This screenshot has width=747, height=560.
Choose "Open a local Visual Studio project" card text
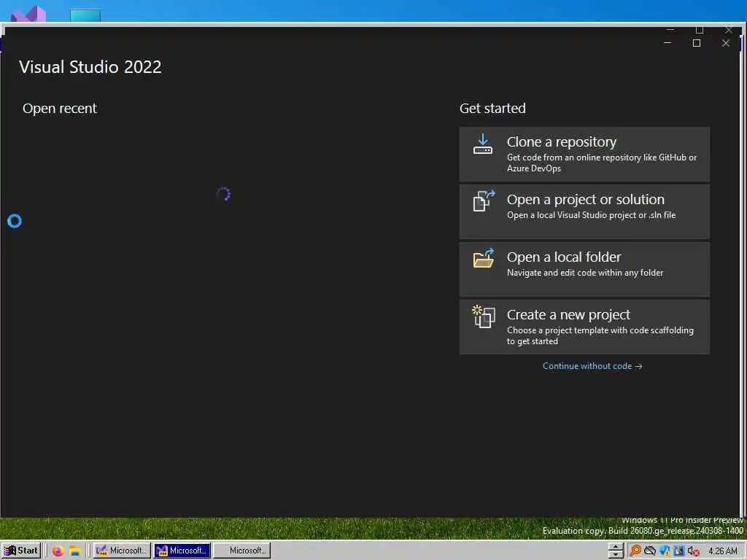[x=591, y=215]
